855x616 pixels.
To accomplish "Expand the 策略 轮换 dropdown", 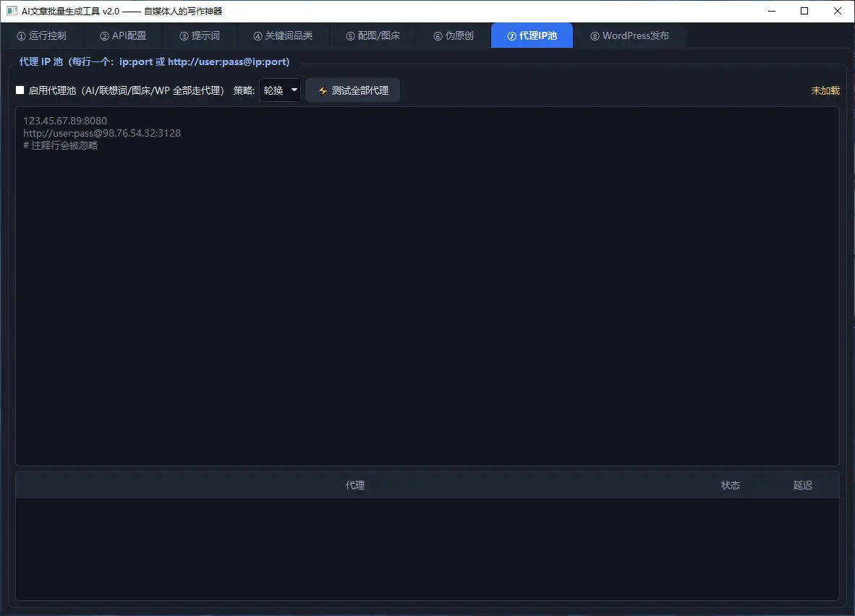I will point(280,90).
